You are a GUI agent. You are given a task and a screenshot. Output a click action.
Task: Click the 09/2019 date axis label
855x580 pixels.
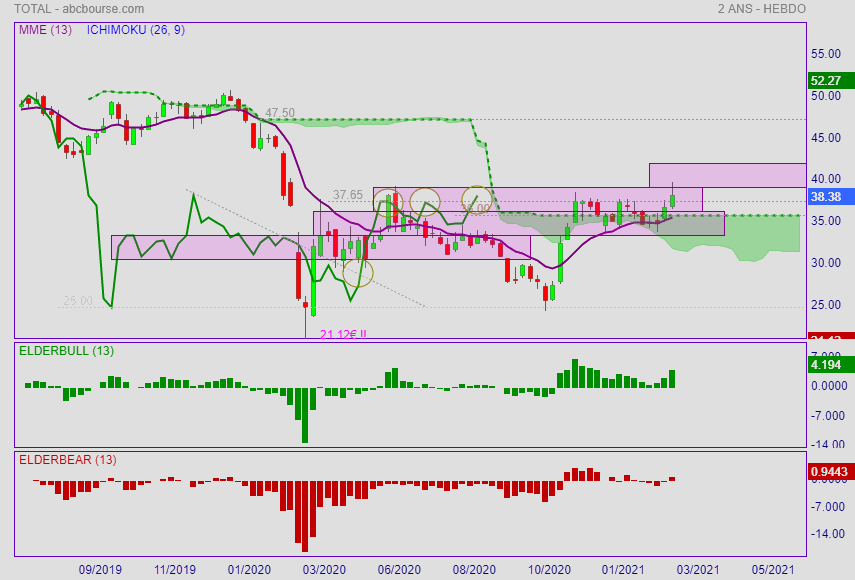[x=100, y=570]
